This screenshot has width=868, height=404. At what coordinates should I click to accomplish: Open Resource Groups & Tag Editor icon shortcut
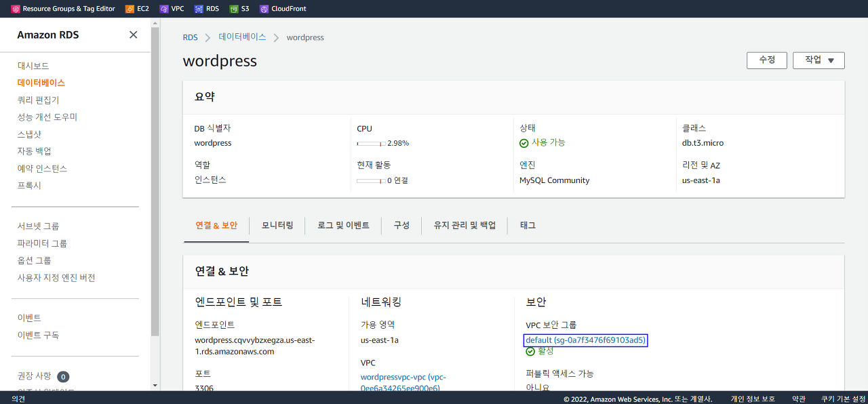point(16,9)
